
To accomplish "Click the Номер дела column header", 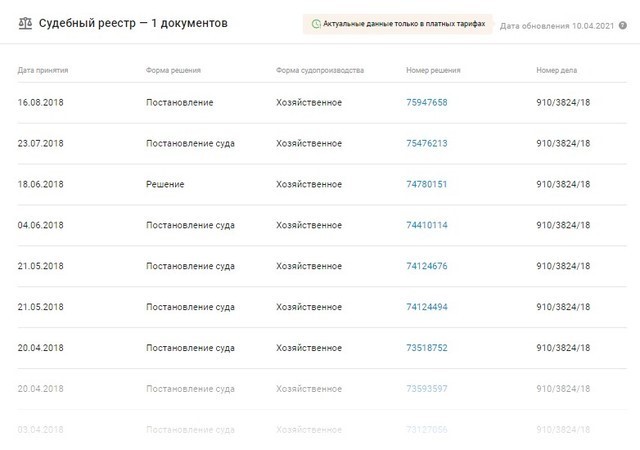I will point(557,71).
